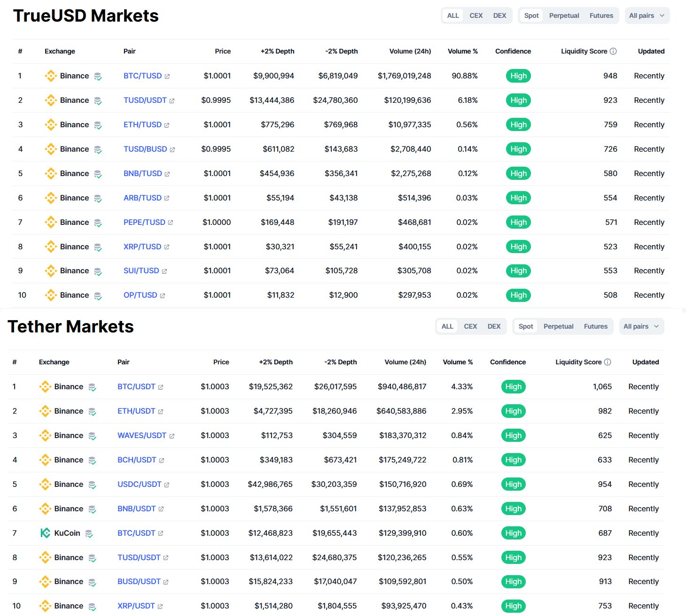Click verified stack icon in ARB/TUSD row
Viewport: 686px width, 616px height.
[98, 199]
